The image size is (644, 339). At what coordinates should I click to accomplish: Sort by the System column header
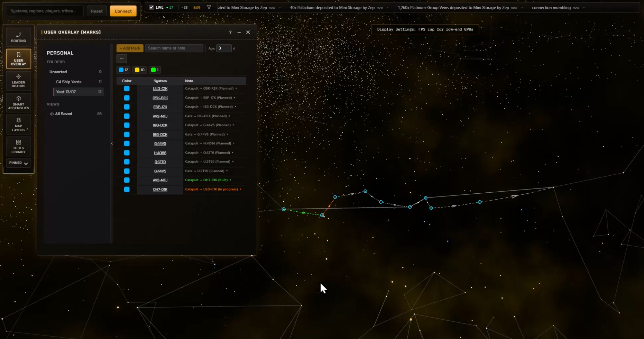(160, 81)
